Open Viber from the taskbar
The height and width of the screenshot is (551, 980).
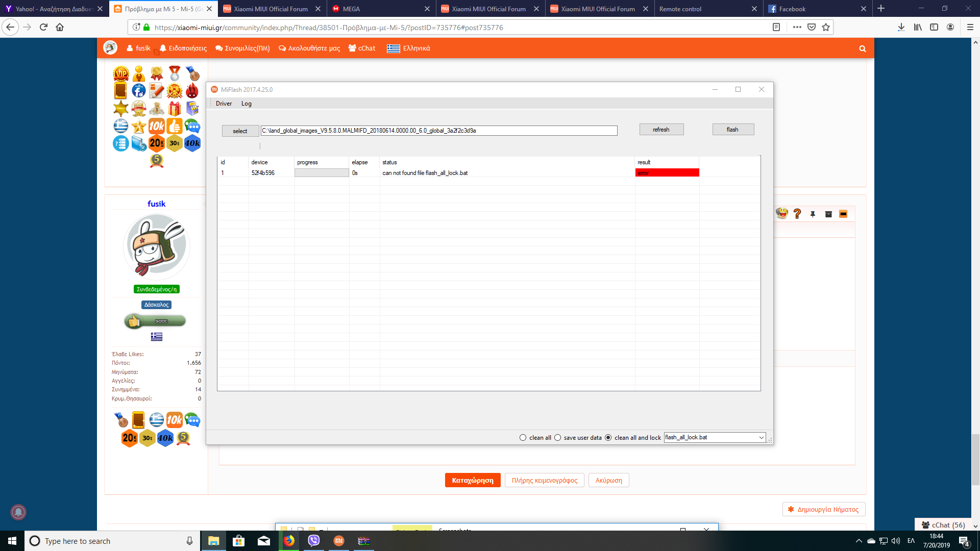pyautogui.click(x=313, y=541)
